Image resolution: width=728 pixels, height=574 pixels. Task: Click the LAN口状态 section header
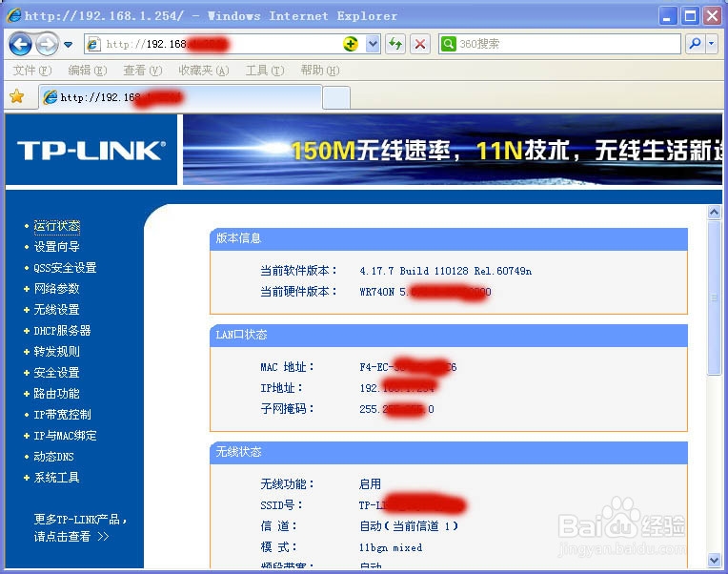click(x=449, y=335)
